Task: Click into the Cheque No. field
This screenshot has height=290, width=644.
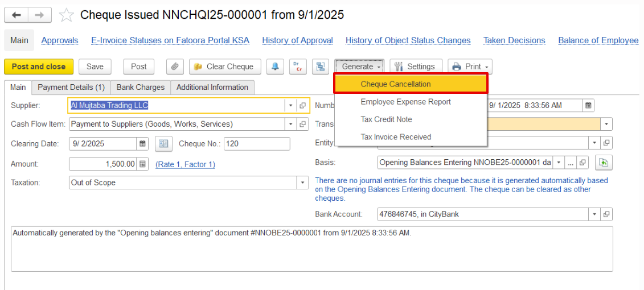Action: [256, 144]
